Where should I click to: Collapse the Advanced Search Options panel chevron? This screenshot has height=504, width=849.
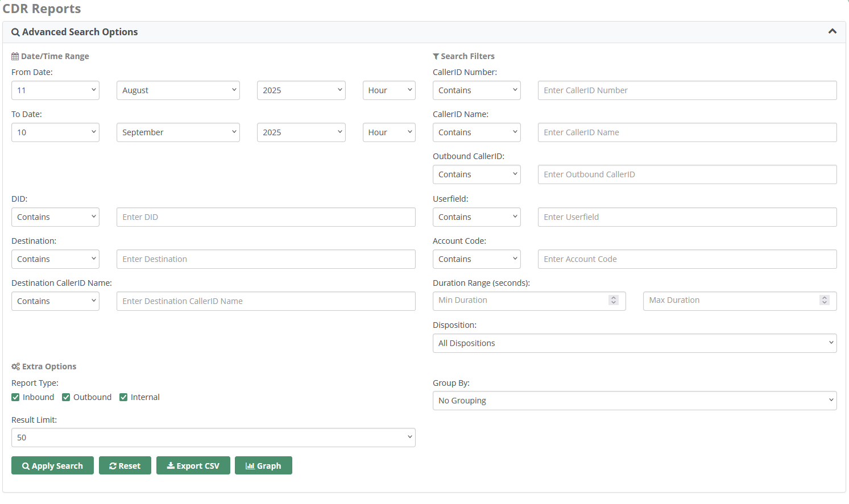pyautogui.click(x=832, y=32)
